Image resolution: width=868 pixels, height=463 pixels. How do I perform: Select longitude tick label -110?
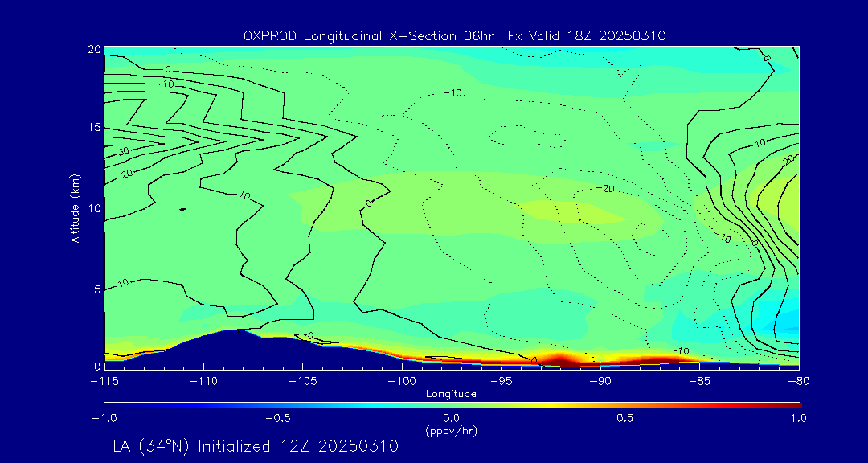pyautogui.click(x=203, y=382)
